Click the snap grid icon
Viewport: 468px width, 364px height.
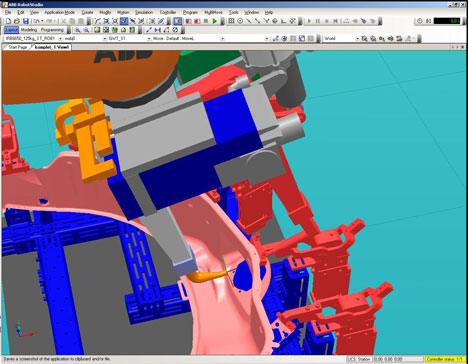click(x=231, y=21)
